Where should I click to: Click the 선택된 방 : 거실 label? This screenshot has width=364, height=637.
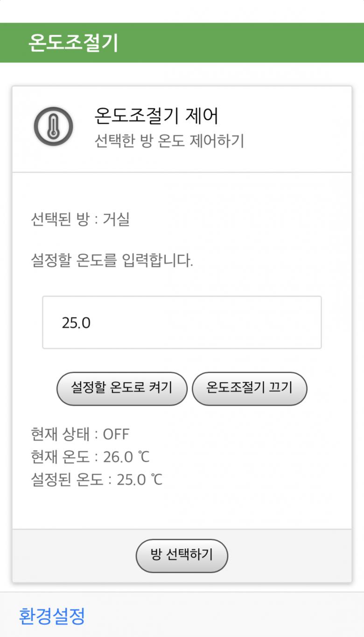(80, 219)
